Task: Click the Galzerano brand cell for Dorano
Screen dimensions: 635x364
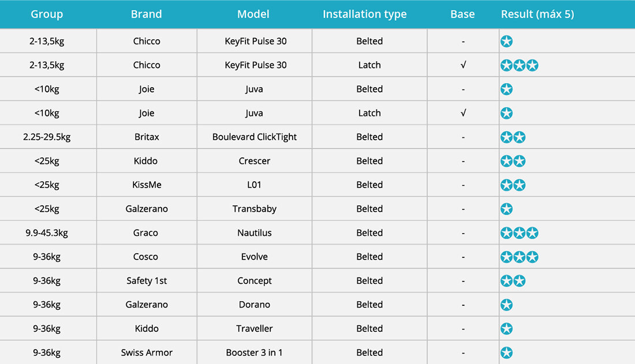Action: click(x=147, y=305)
